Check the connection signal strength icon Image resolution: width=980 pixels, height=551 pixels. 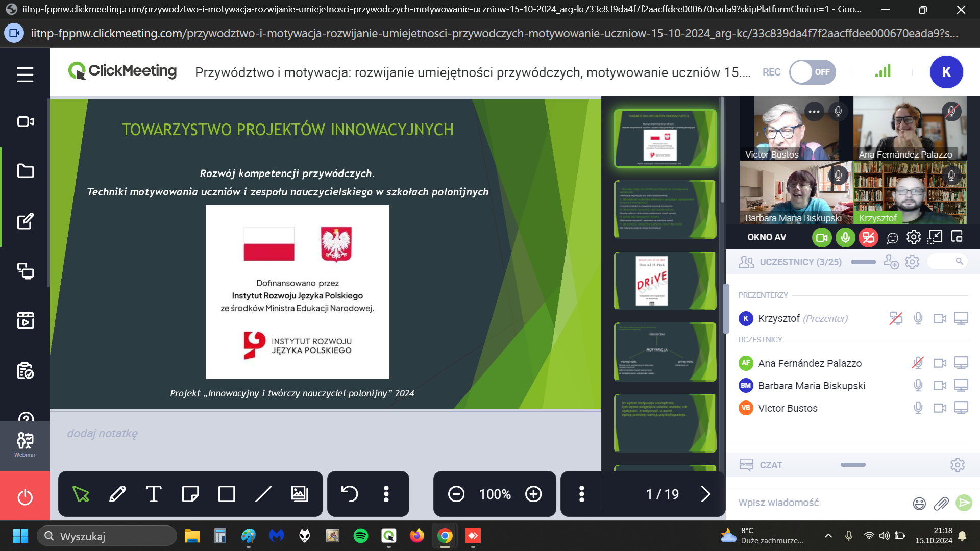pyautogui.click(x=883, y=71)
